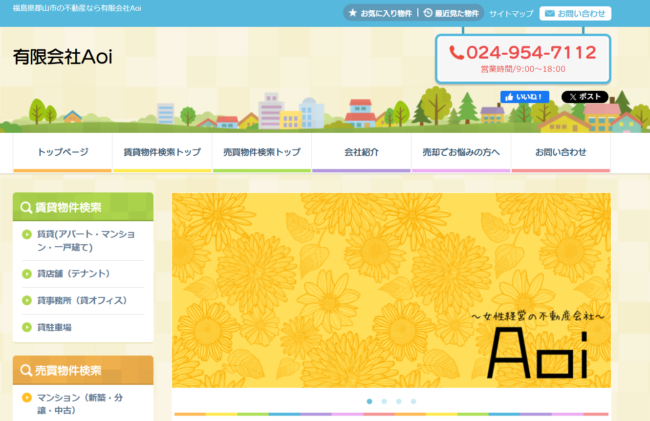Screen dimensions: 650x421
Task: Click the 営業時間/9:00～18:00 text
Action: pos(523,69)
